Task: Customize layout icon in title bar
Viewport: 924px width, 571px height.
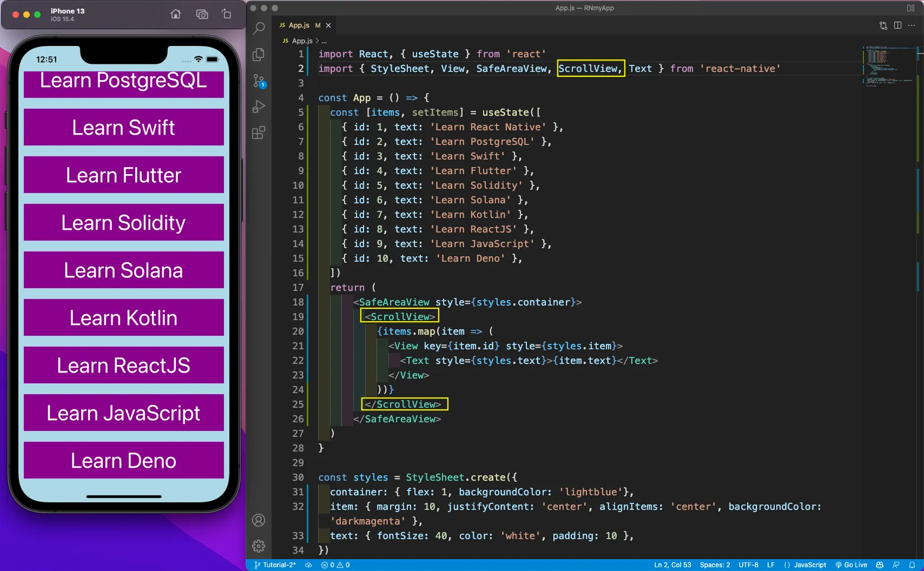Action: pyautogui.click(x=911, y=8)
